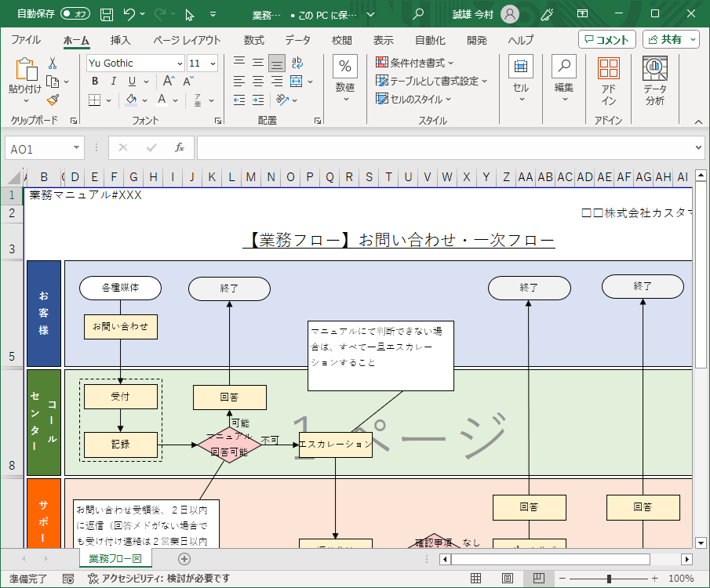
Task: Click the Insert Function fx icon
Action: pyautogui.click(x=178, y=147)
